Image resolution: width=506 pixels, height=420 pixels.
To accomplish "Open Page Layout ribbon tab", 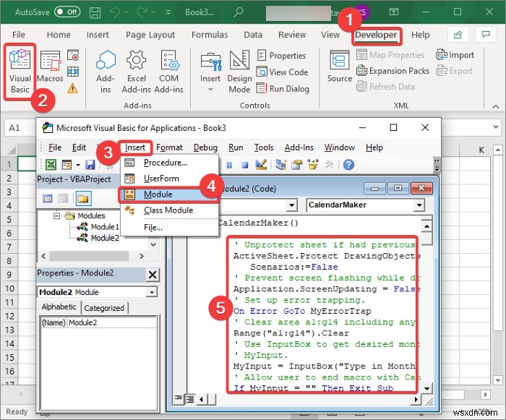I will tap(150, 35).
